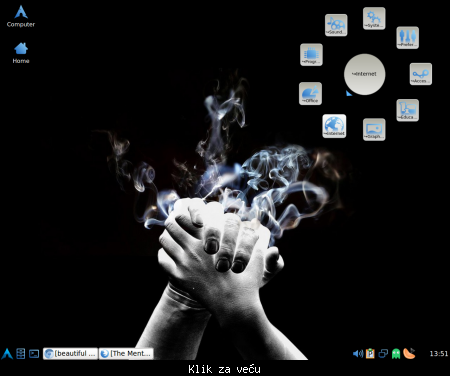Select the highlighted Internet globe category

[x=334, y=126]
